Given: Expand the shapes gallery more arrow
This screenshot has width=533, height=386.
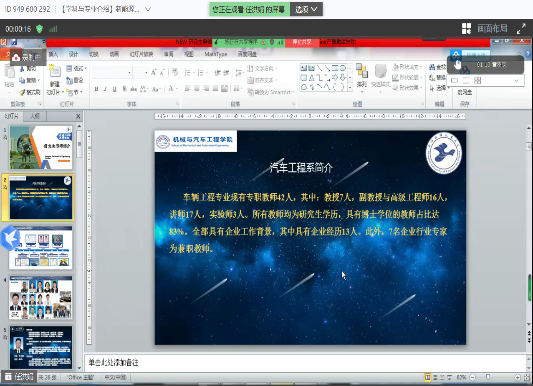Looking at the screenshot, I should coord(350,87).
